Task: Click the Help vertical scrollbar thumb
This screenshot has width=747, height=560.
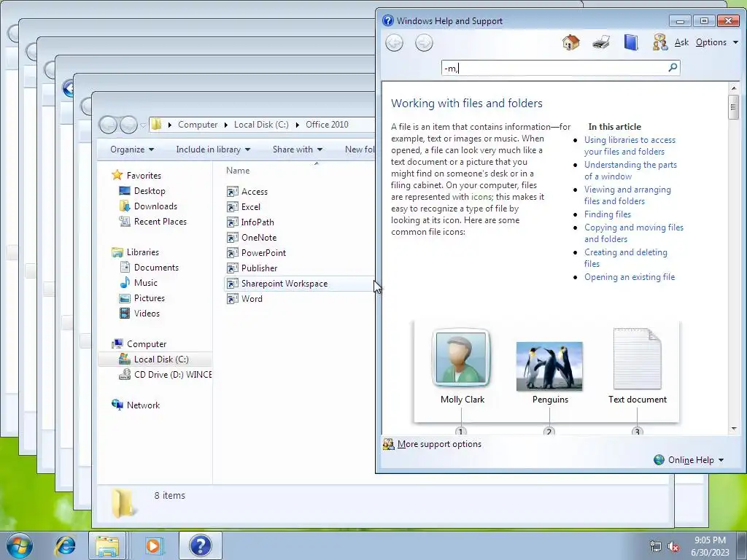Action: point(734,106)
